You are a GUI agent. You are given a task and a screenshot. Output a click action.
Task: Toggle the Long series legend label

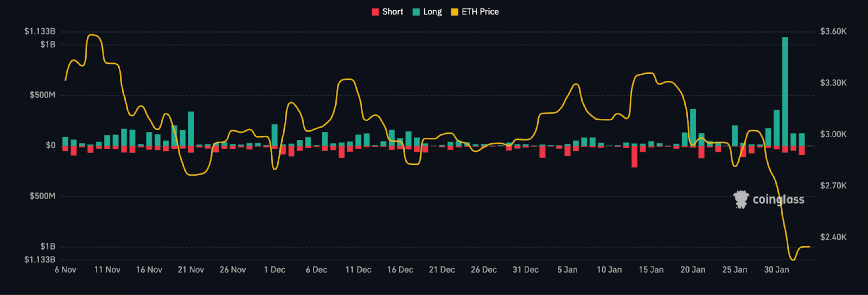point(432,12)
